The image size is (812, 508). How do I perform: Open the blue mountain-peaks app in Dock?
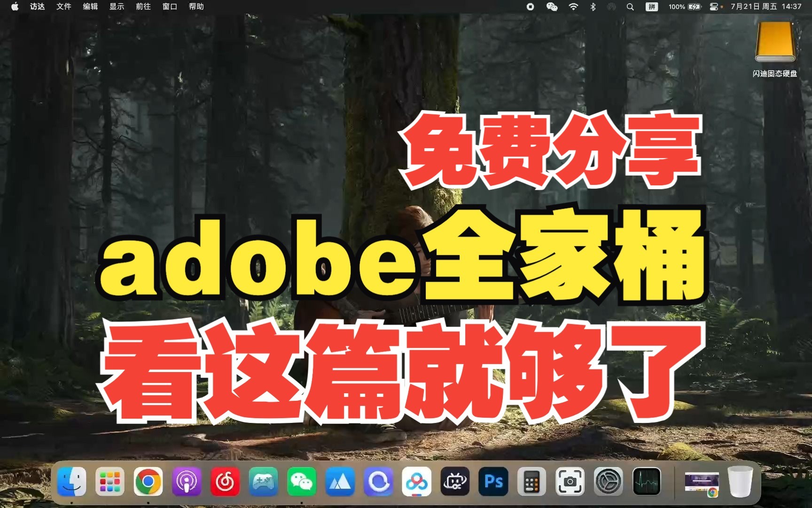point(340,482)
